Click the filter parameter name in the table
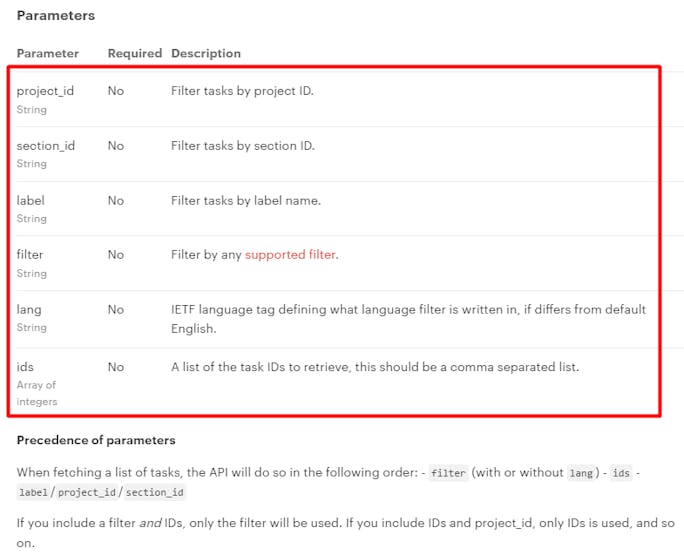Image resolution: width=684 pixels, height=555 pixels. click(30, 255)
